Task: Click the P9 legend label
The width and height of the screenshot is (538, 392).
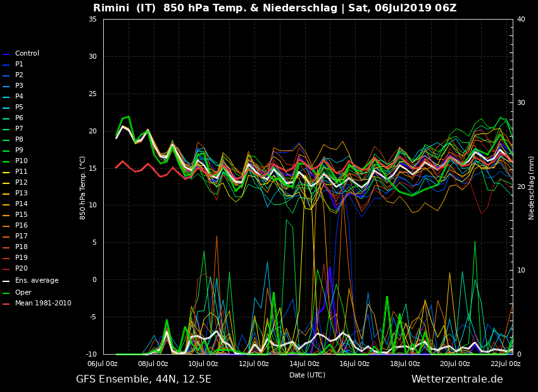Action: click(19, 150)
